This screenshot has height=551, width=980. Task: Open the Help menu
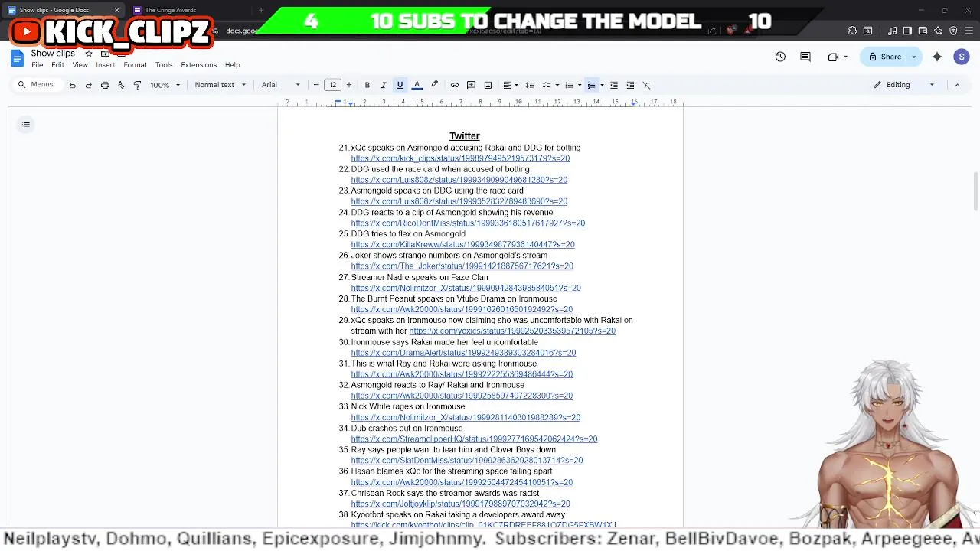pos(232,65)
